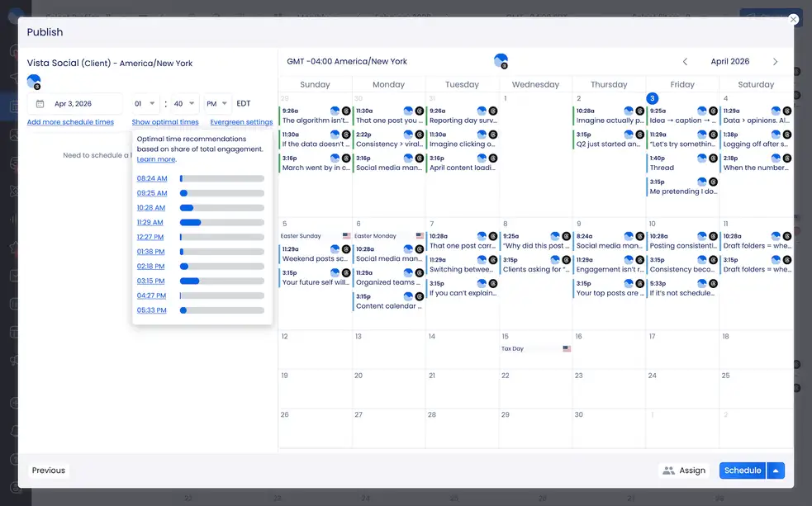Click the Add more schedule times link

[69, 121]
